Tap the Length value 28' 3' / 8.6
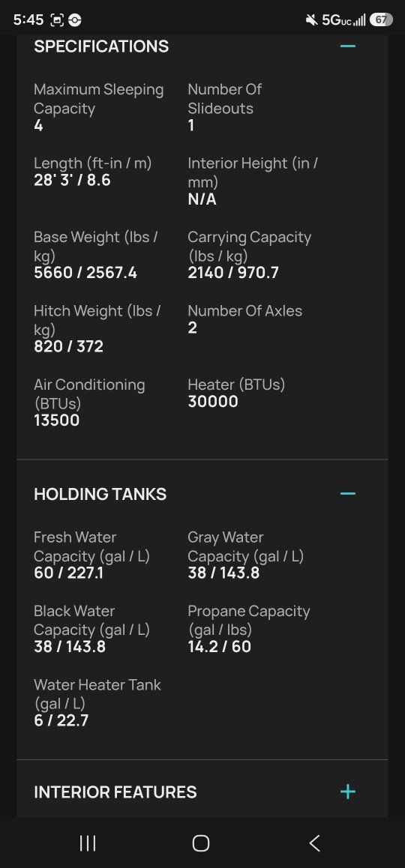405x868 pixels. point(72,180)
